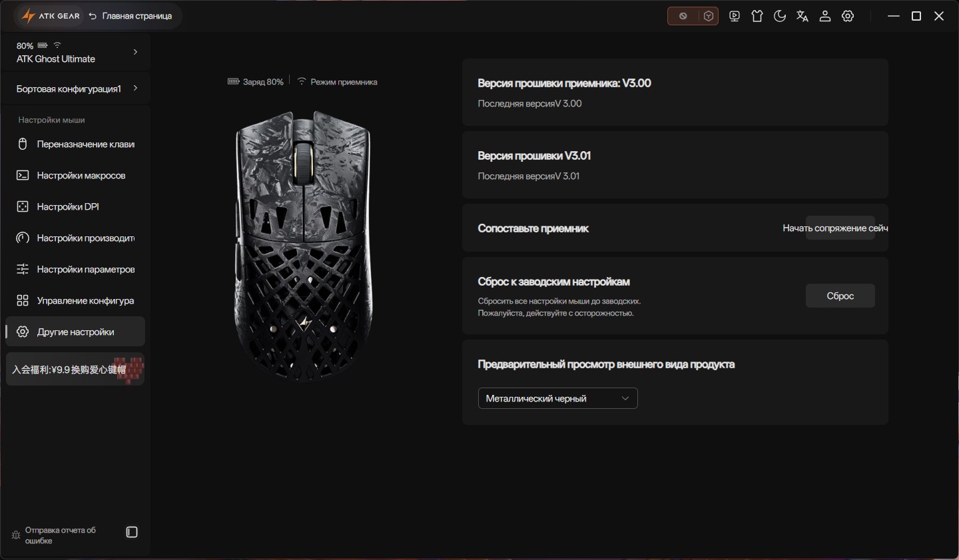959x560 pixels.
Task: Click the cube icon in the top pill
Action: pos(709,16)
